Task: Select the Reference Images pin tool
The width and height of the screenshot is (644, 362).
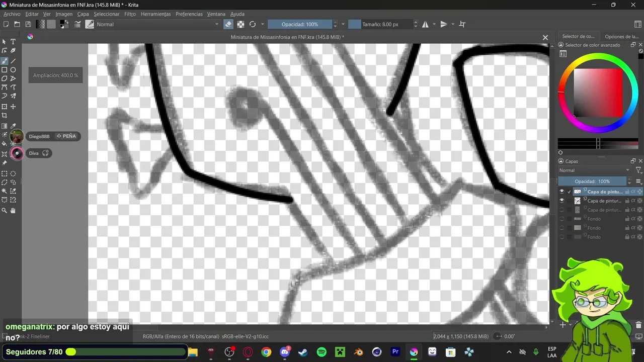Action: point(5,163)
